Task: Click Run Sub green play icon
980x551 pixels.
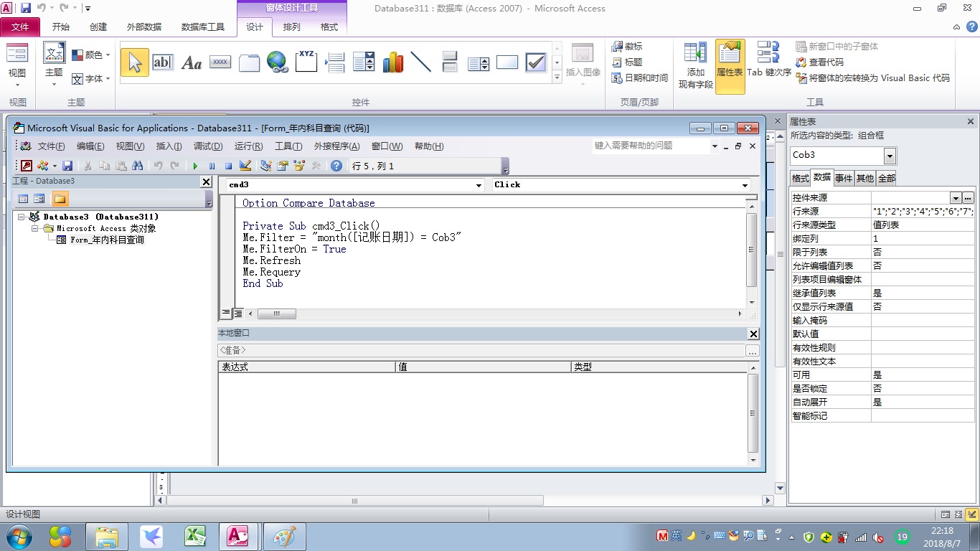Action: (195, 166)
